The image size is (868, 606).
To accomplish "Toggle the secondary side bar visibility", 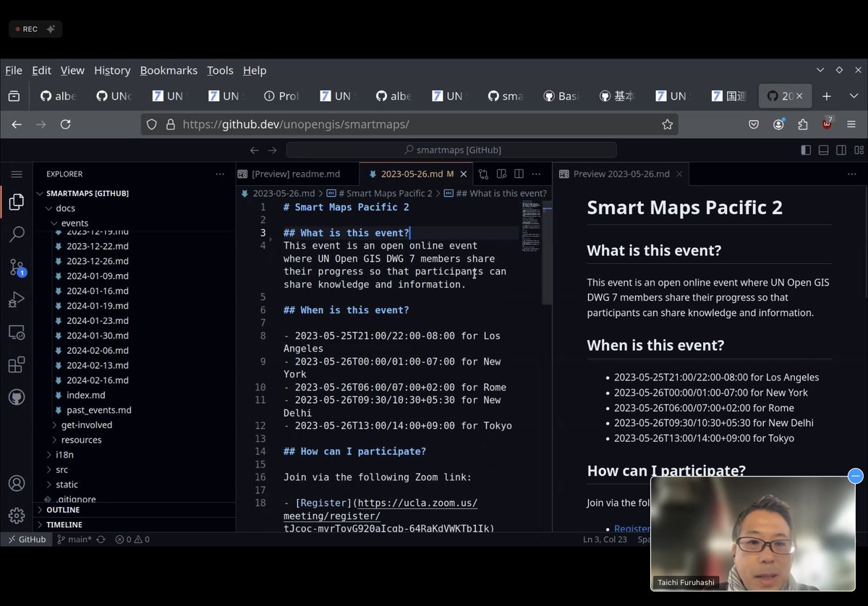I will [841, 150].
